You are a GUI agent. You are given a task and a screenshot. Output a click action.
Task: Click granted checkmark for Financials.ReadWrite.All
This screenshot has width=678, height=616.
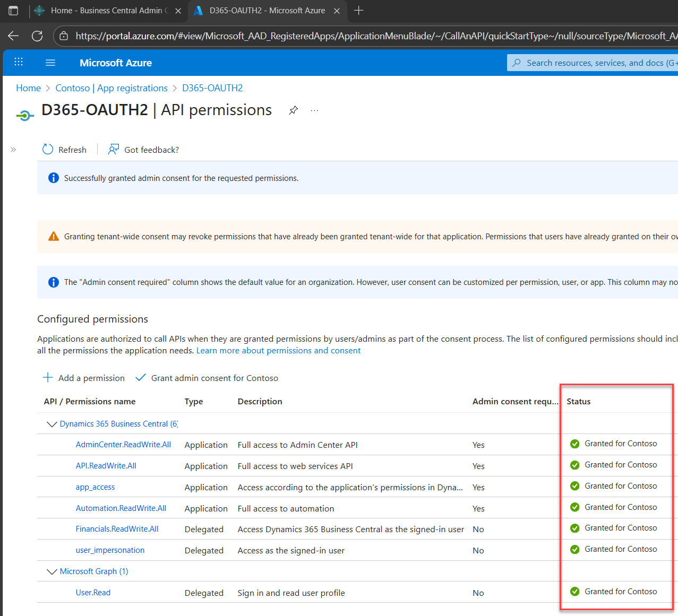click(x=574, y=528)
